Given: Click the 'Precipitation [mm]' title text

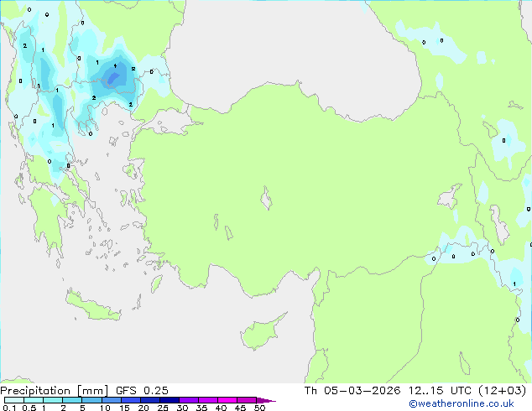Looking at the screenshot, I should (x=54, y=391).
